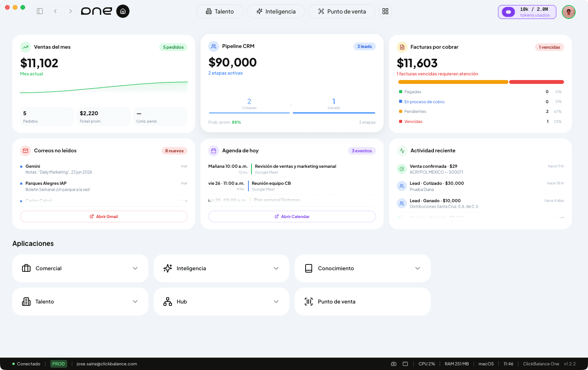Click the Conocimiento book icon

[x=309, y=268]
